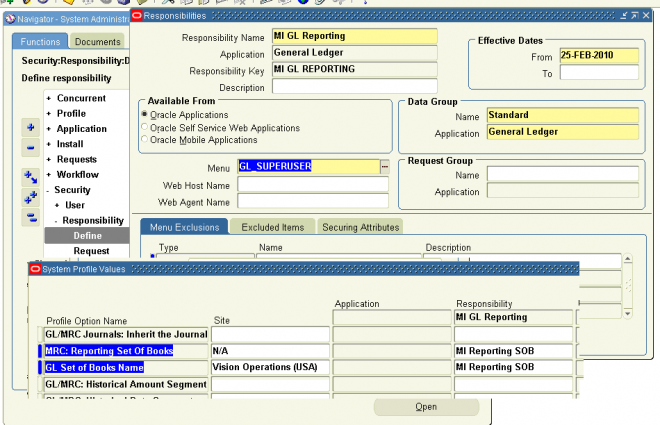Click the Site value N/A
This screenshot has width=660, height=425.
(270, 351)
